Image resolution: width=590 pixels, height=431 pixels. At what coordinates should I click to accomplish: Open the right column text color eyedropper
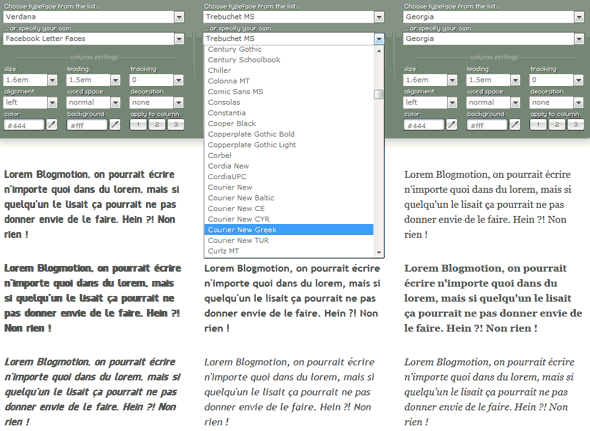(452, 125)
